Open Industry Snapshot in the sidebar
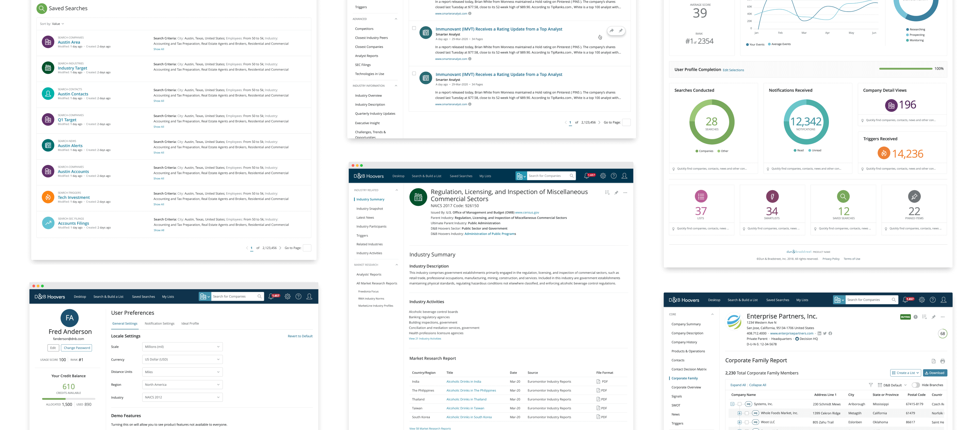This screenshot has width=980, height=430. pyautogui.click(x=370, y=209)
